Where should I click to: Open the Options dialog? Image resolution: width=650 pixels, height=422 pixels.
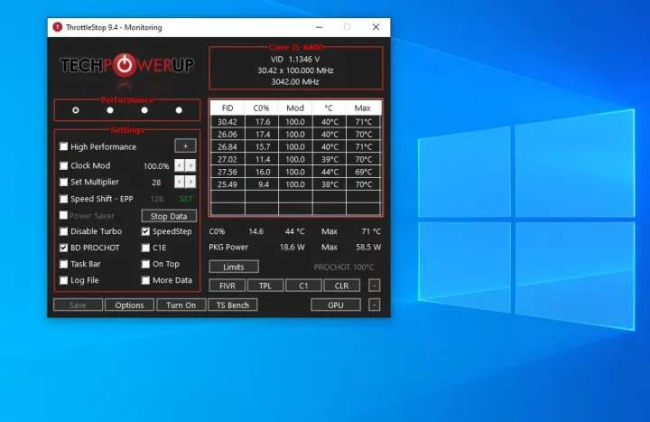coord(129,305)
